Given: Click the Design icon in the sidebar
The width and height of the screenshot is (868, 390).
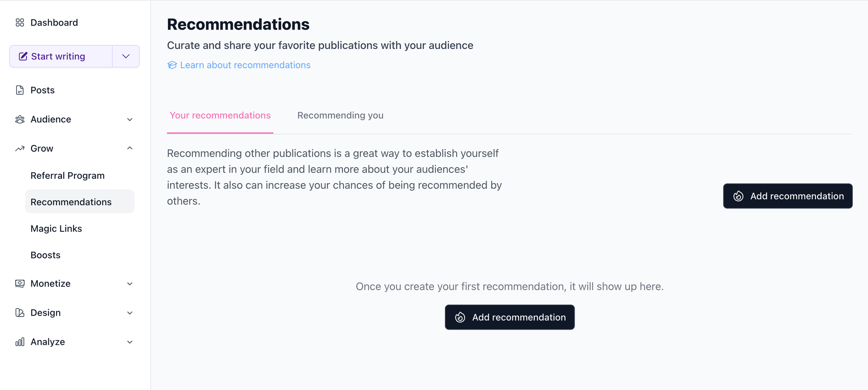Looking at the screenshot, I should [20, 312].
